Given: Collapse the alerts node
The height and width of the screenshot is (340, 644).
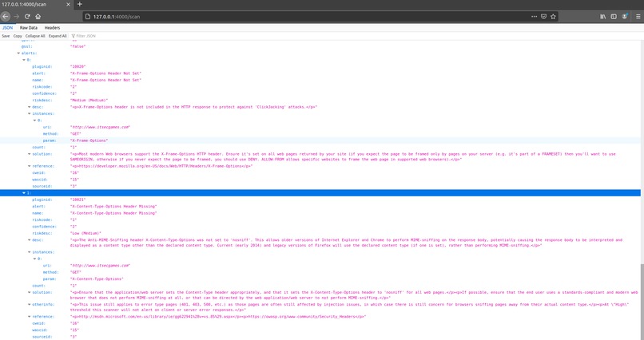Looking at the screenshot, I should point(18,53).
